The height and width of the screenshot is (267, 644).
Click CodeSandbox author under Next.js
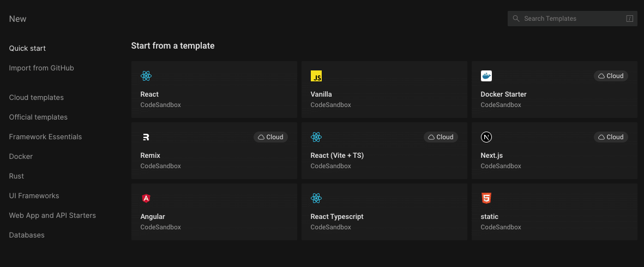click(x=501, y=166)
